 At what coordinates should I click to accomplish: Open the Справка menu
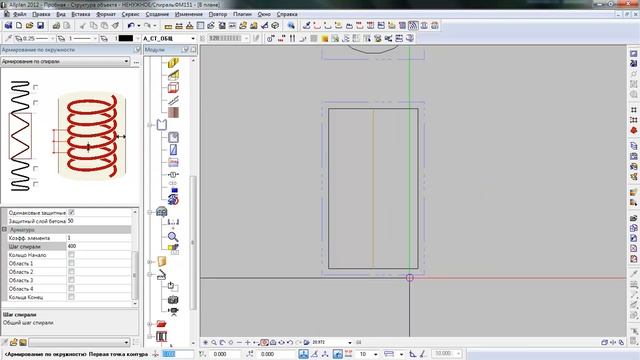pos(287,14)
